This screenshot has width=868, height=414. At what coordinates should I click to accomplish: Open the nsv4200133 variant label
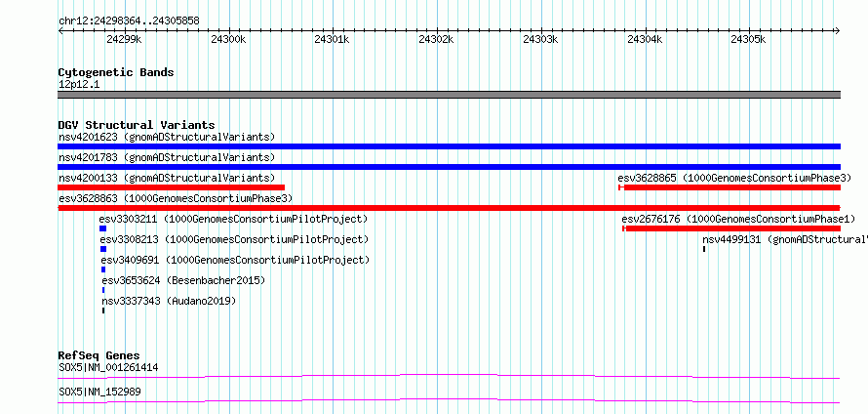click(167, 178)
